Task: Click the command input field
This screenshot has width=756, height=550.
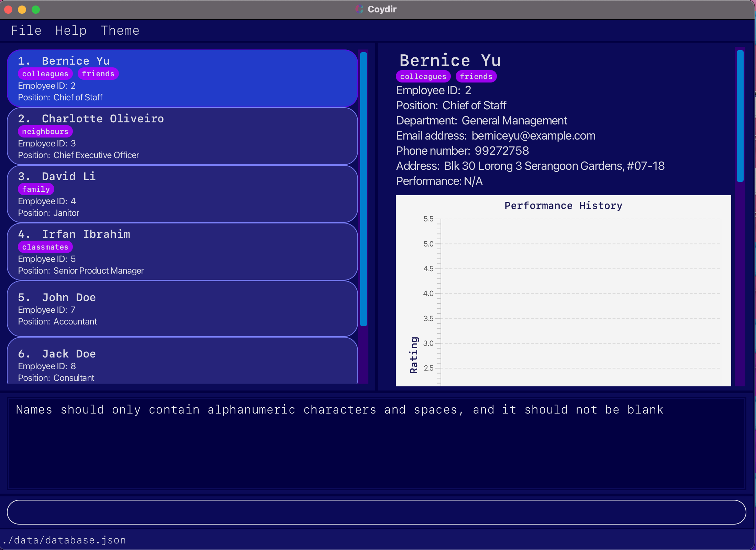Action: (376, 512)
